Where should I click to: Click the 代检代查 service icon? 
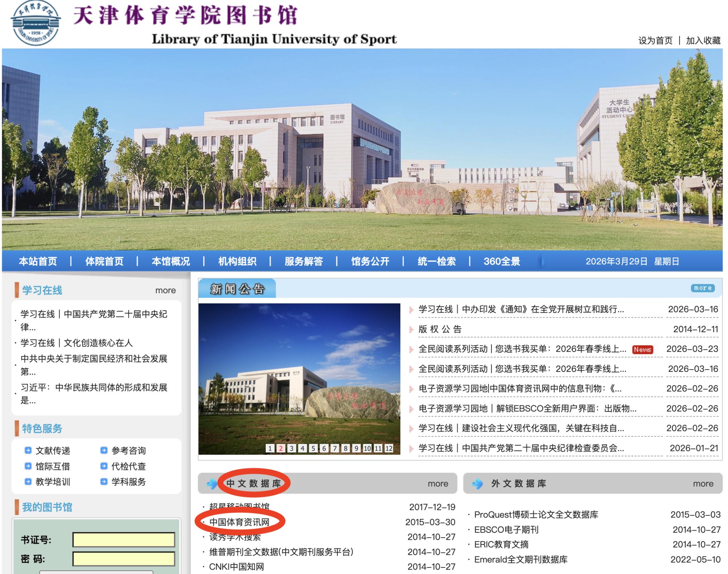pyautogui.click(x=104, y=466)
